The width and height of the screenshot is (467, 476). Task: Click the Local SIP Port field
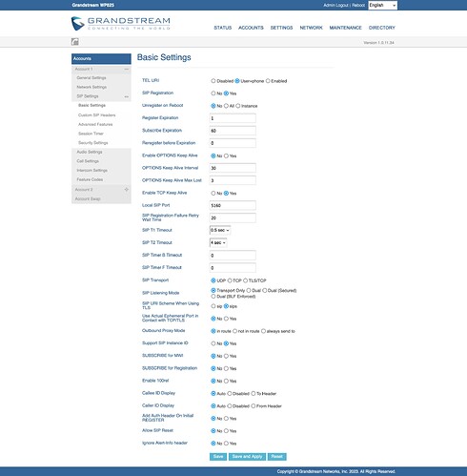(233, 205)
